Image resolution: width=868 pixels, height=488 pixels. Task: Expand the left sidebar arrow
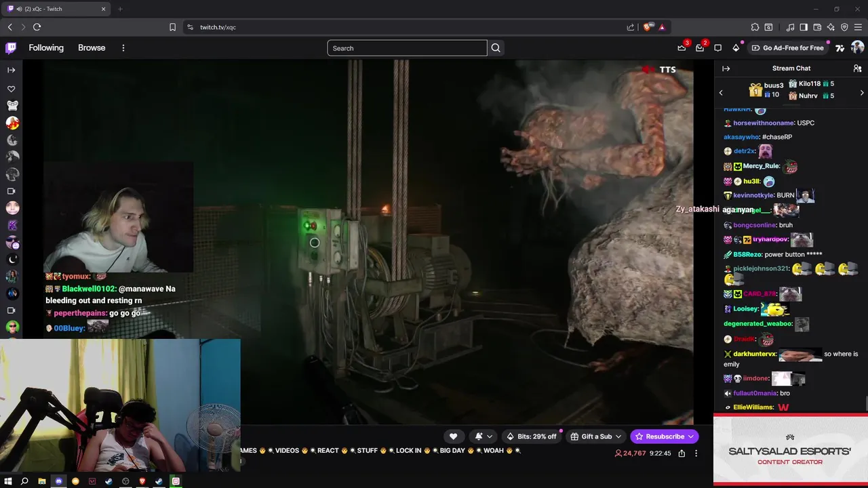11,70
